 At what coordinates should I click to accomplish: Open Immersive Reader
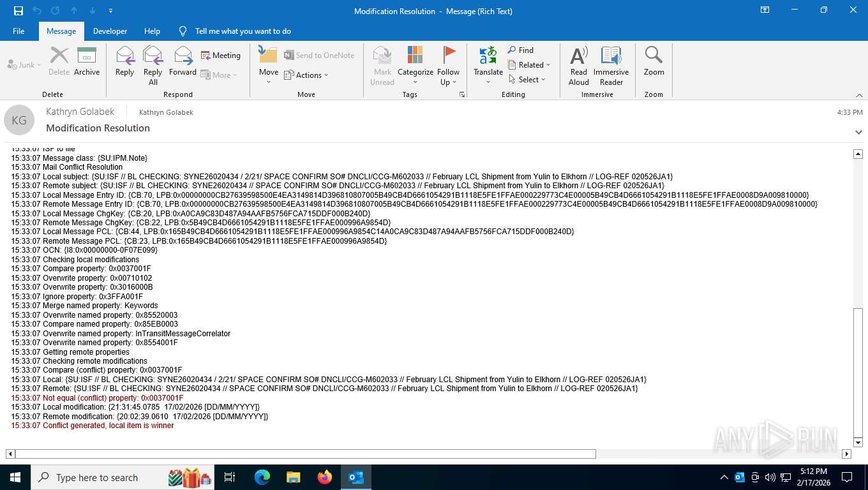click(611, 65)
